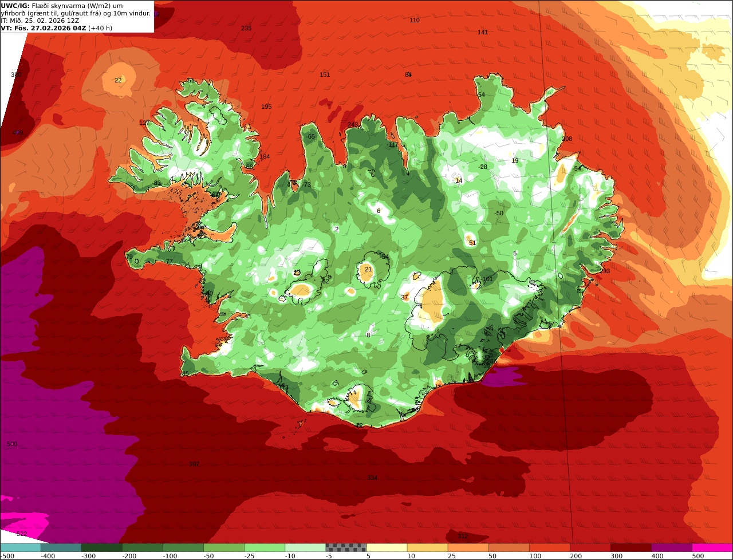Viewport: 733px width, 560px height.
Task: Click the red-orange 100 to 200 legend swatch
Action: click(549, 547)
